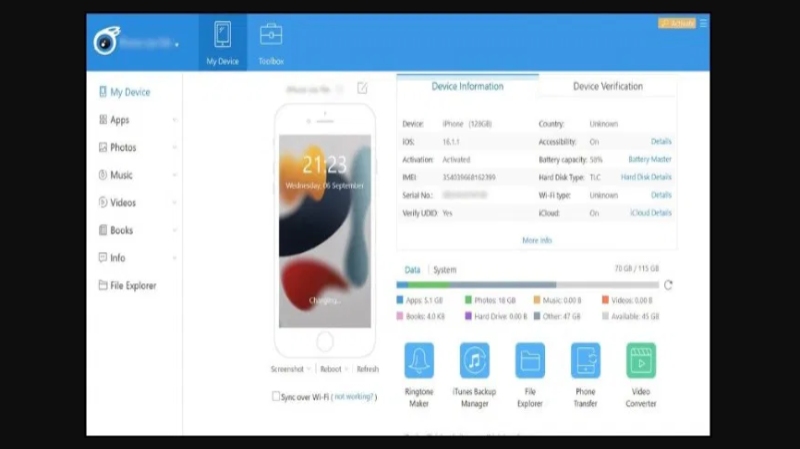800x449 pixels.
Task: Open Music in the sidebar
Action: pyautogui.click(x=115, y=175)
